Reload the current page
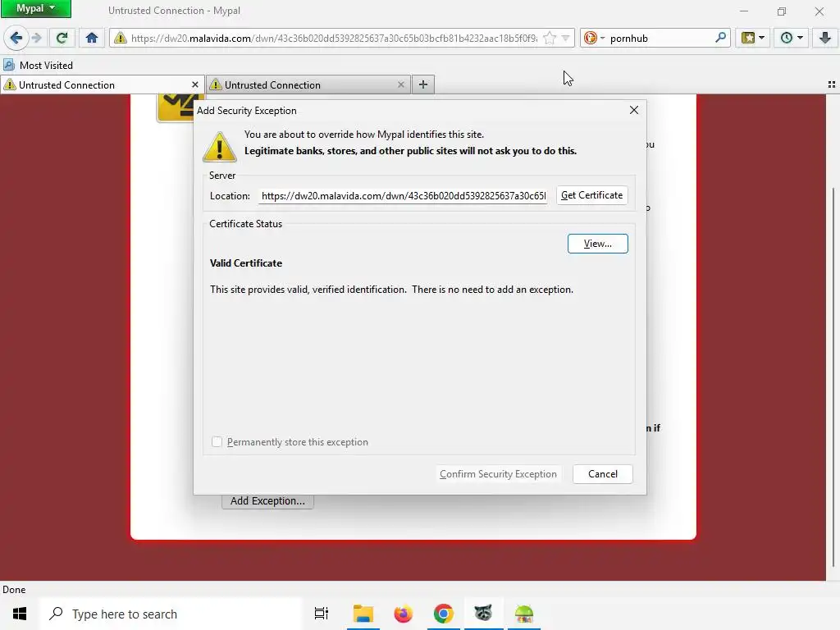Viewport: 840px width, 630px height. 62,38
